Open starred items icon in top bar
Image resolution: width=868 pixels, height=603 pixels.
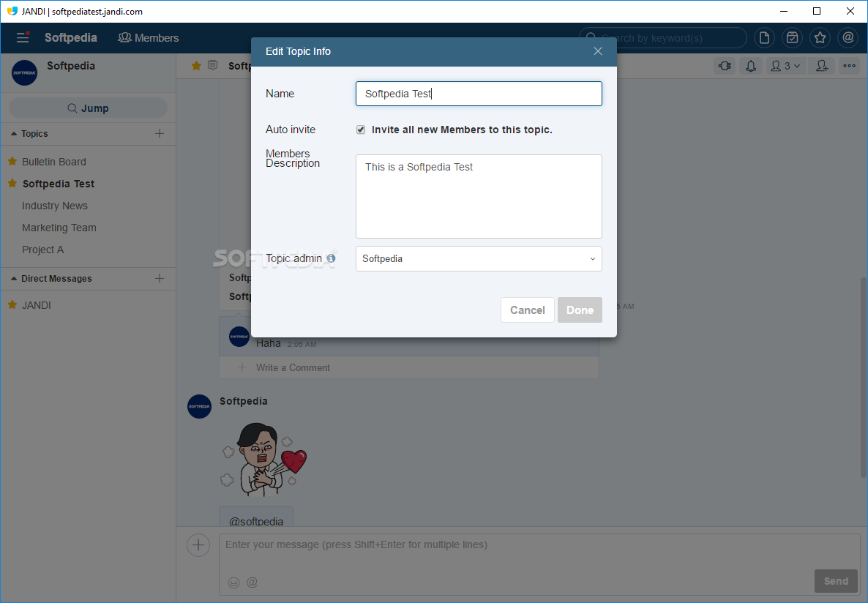click(820, 37)
